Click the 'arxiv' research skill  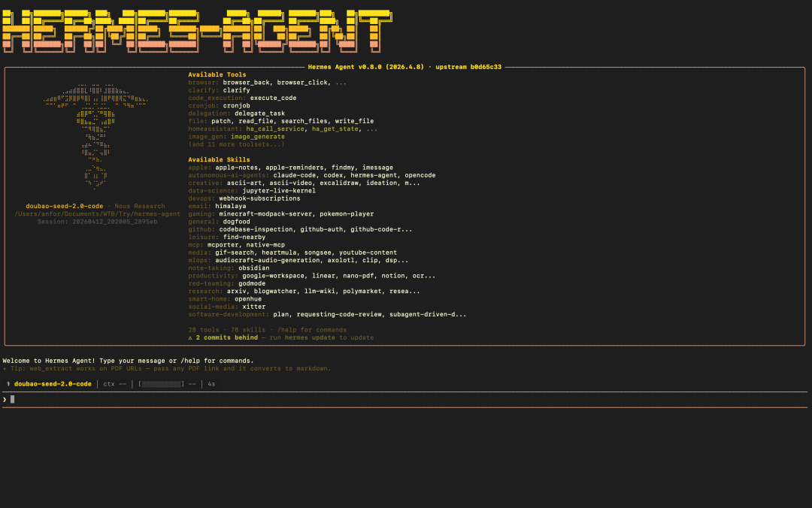tap(236, 292)
